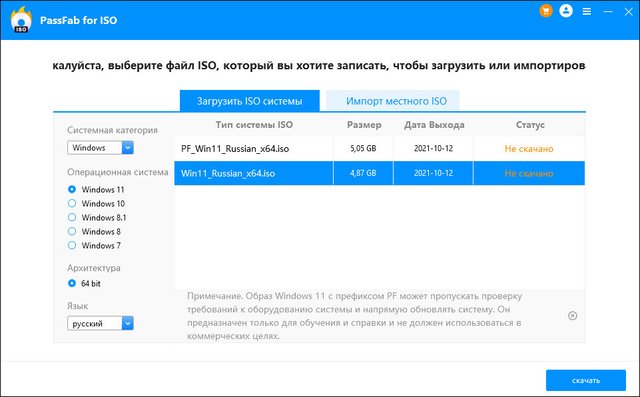Click date 2021-10-12 in PF_Win11 row
640x397 pixels.
433,149
